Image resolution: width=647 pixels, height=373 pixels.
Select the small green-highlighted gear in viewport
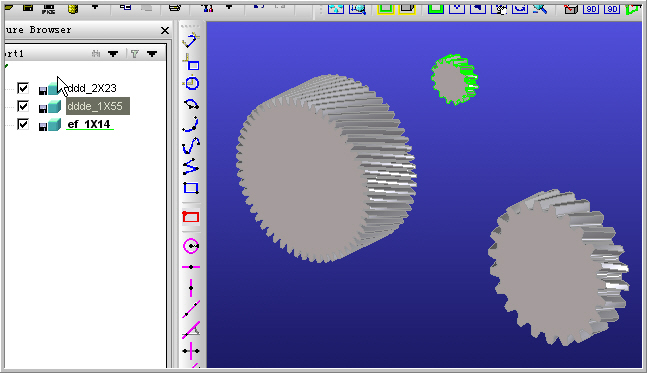coord(454,79)
